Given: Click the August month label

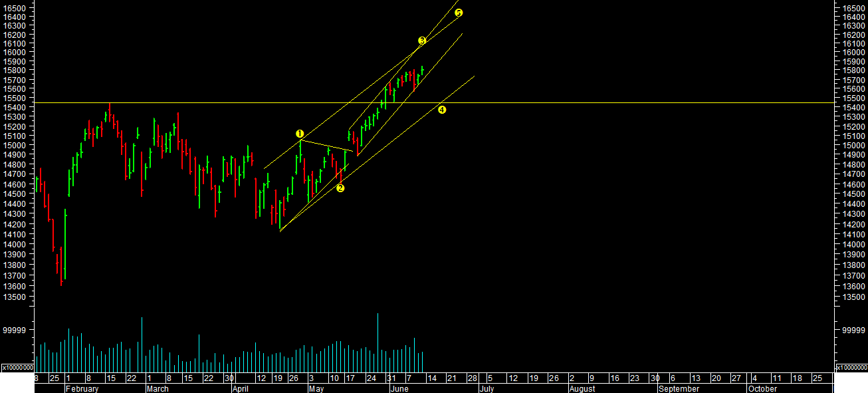Looking at the screenshot, I should coord(582,388).
